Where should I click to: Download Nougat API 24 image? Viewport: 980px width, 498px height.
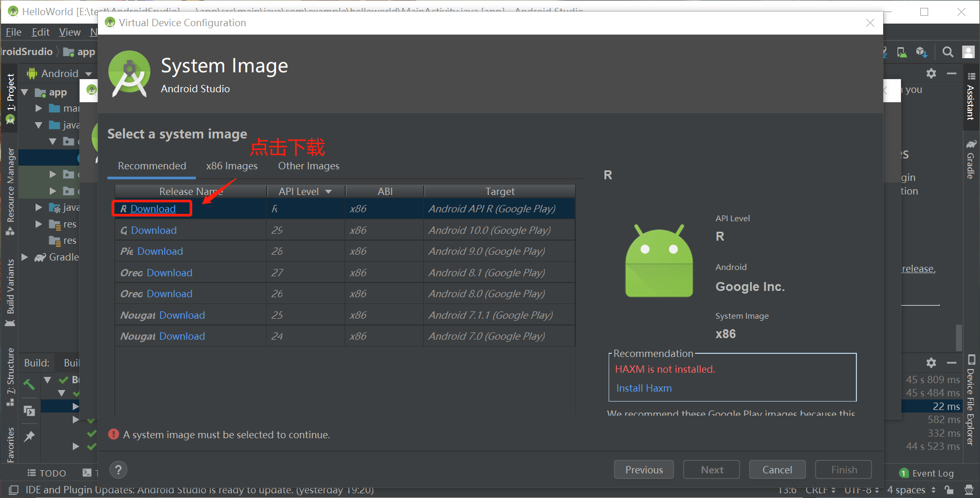pos(182,336)
